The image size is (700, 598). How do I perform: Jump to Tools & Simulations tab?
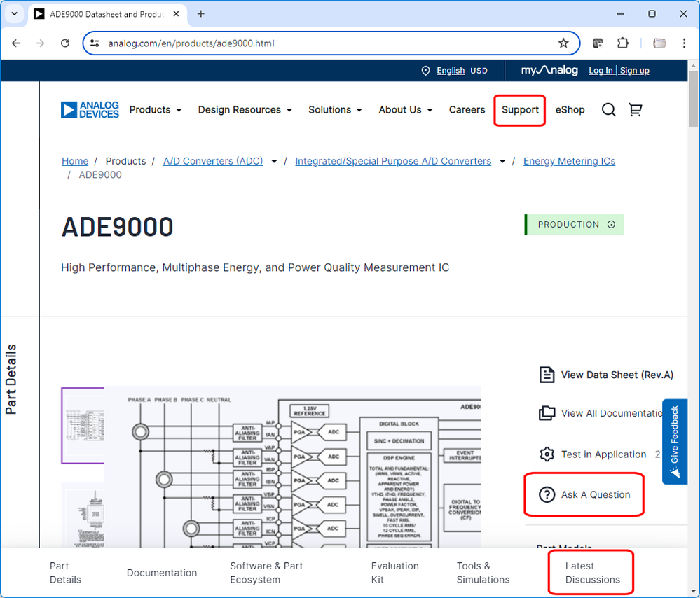(x=483, y=573)
